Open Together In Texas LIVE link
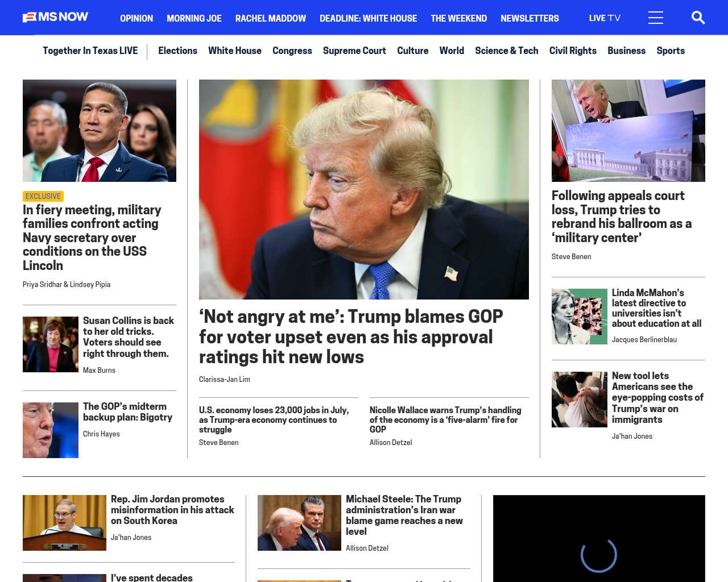The width and height of the screenshot is (728, 582). point(90,51)
